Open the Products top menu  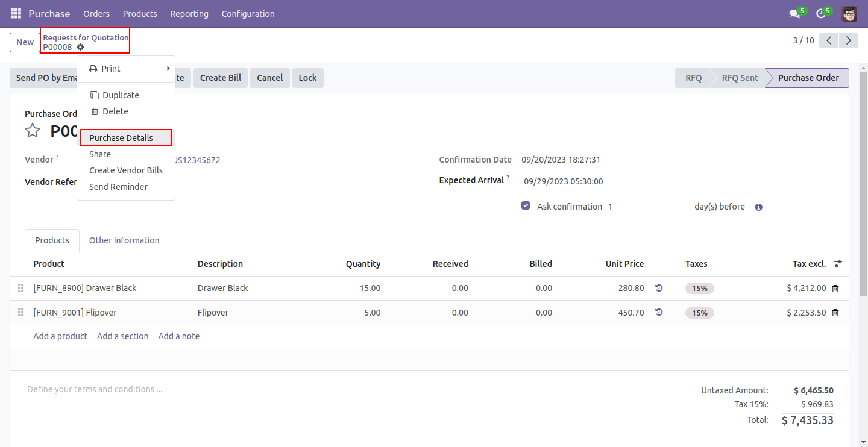[x=140, y=13]
